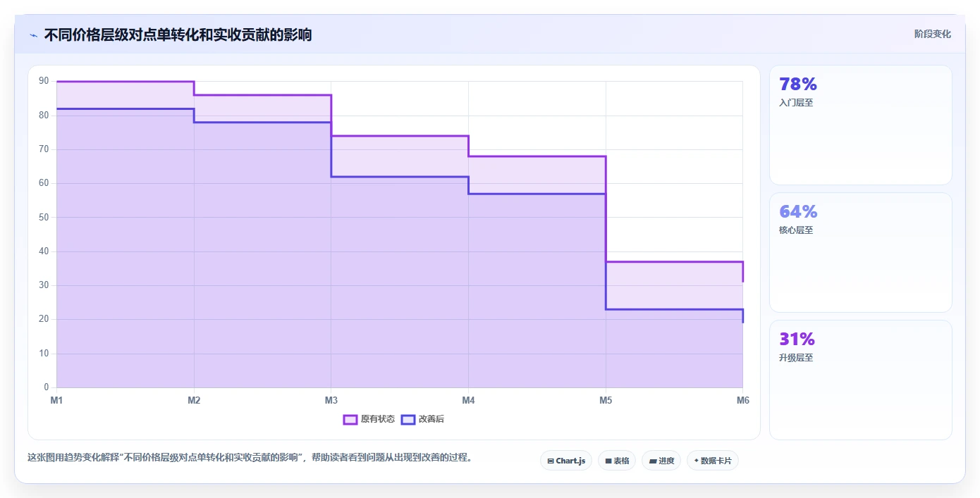Click the M2 x-axis label
This screenshot has height=498, width=980.
[x=194, y=401]
